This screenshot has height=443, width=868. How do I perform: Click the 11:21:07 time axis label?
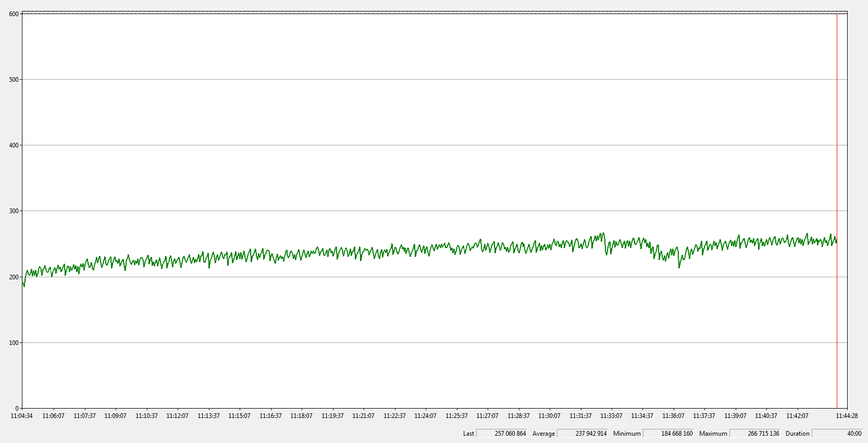tap(363, 416)
